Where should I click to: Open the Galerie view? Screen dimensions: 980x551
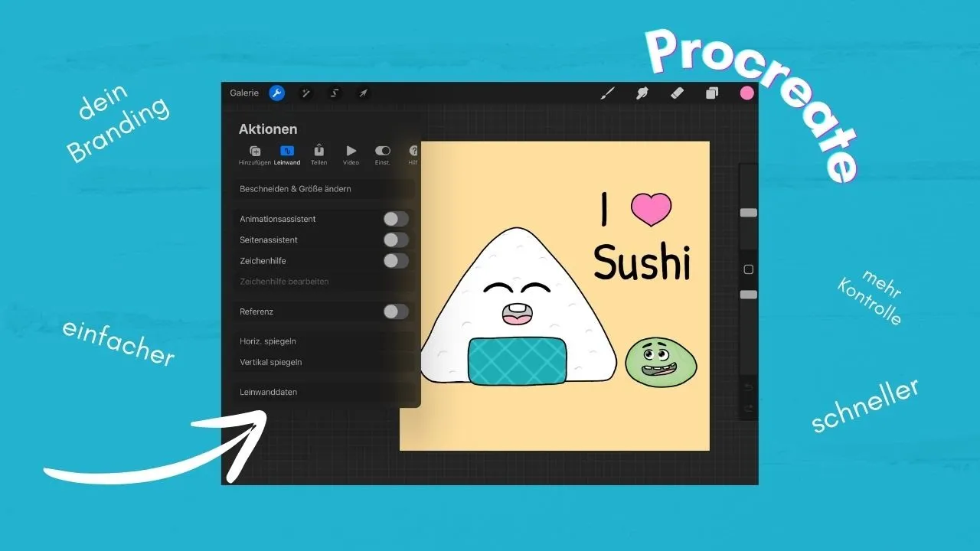point(244,93)
